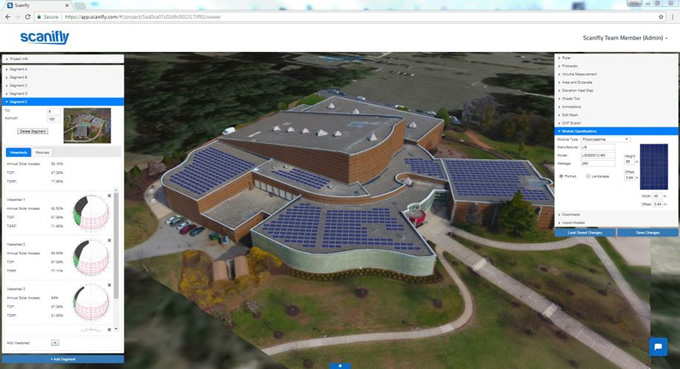Screen dimensions: 680x369
Task: Collapse Module Specifications section
Action: click(616, 131)
